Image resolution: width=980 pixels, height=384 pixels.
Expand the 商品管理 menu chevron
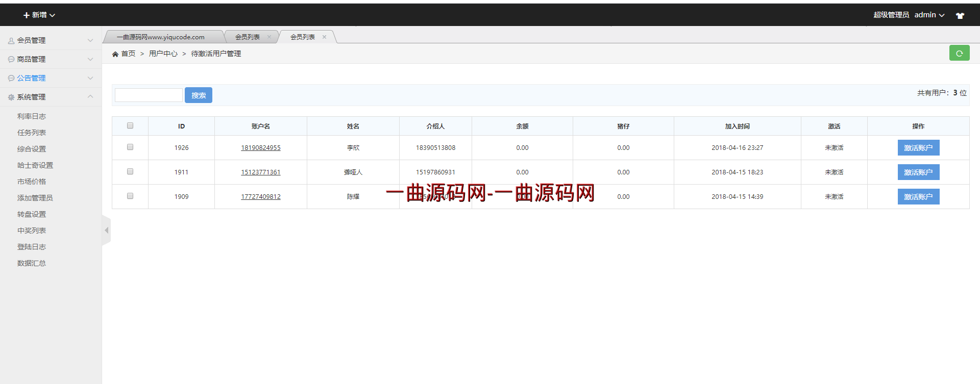click(90, 59)
